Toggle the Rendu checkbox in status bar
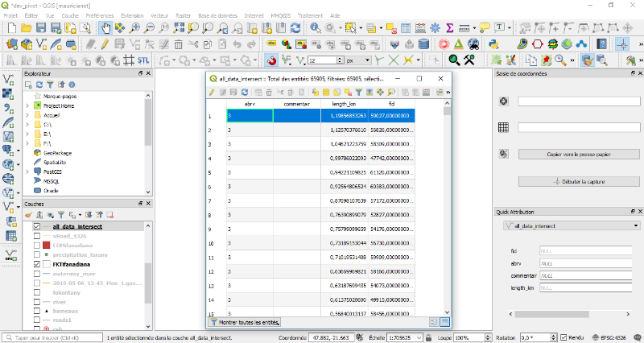Screen dimensions: 644x343 coord(563,337)
